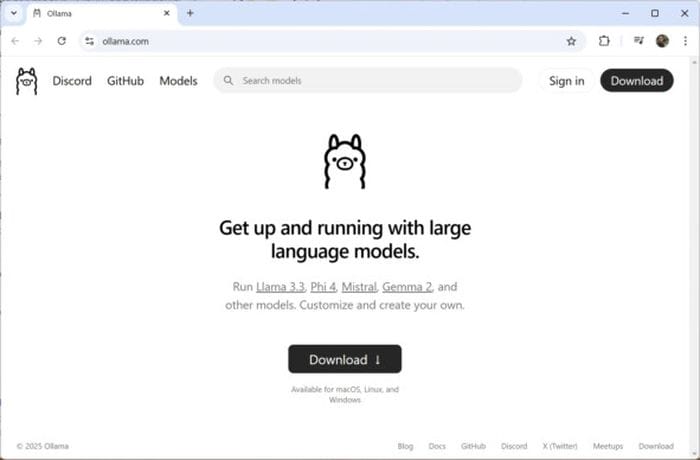Open the Blog link in the footer

click(405, 446)
